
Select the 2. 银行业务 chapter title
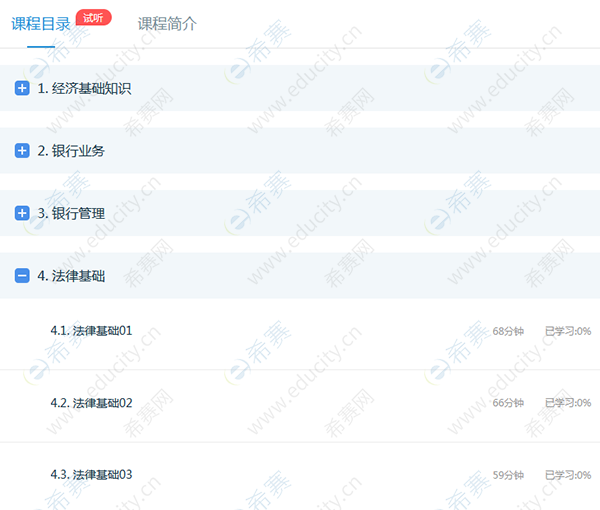click(x=71, y=151)
